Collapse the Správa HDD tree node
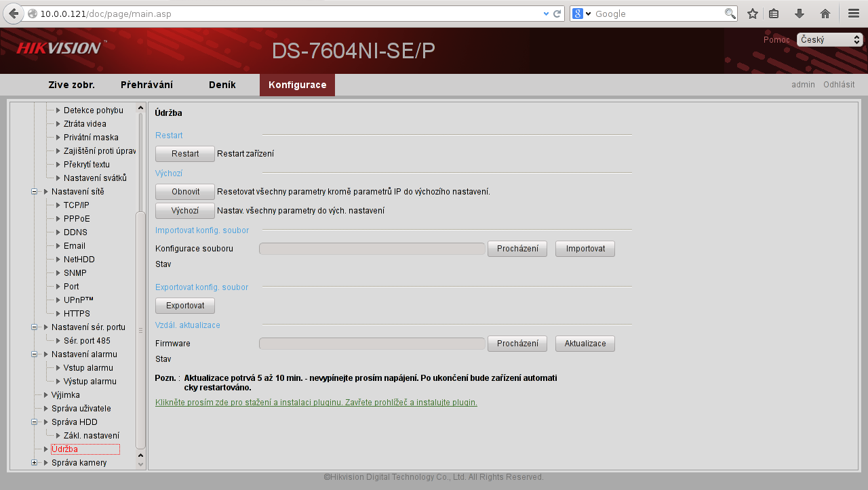This screenshot has width=868, height=490. (34, 422)
